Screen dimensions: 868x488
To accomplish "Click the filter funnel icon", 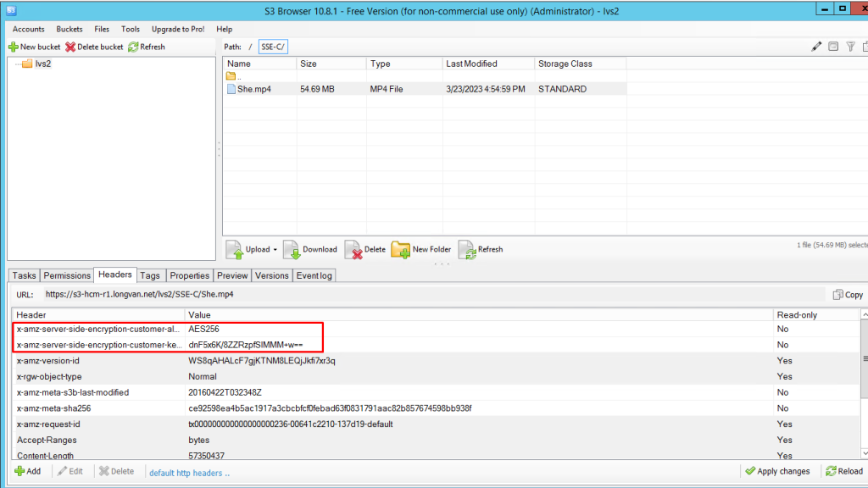I will click(851, 47).
